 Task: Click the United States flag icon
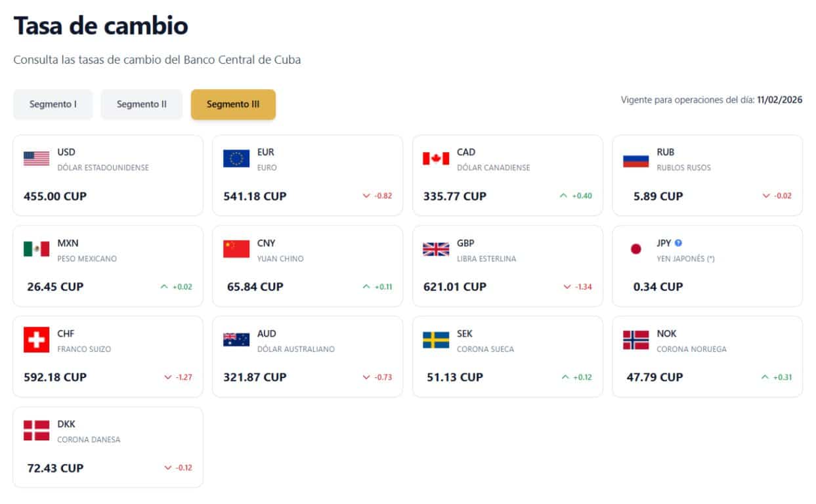click(37, 158)
